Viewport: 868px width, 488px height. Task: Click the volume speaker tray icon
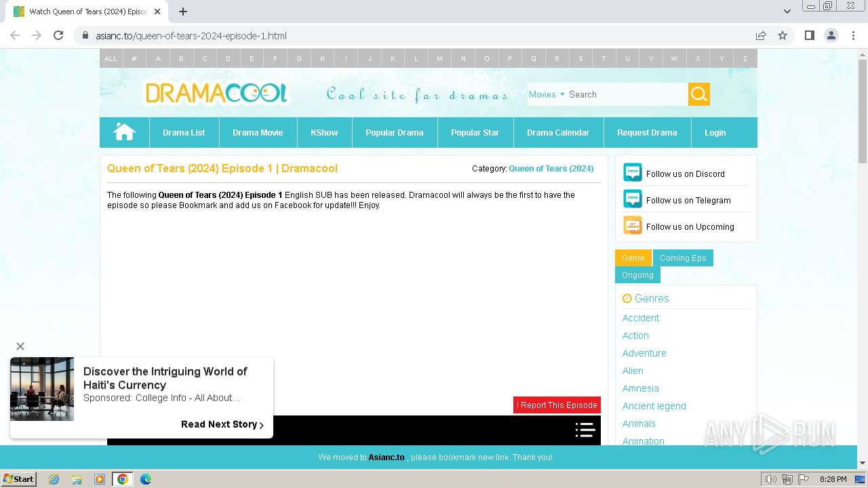pyautogui.click(x=770, y=479)
